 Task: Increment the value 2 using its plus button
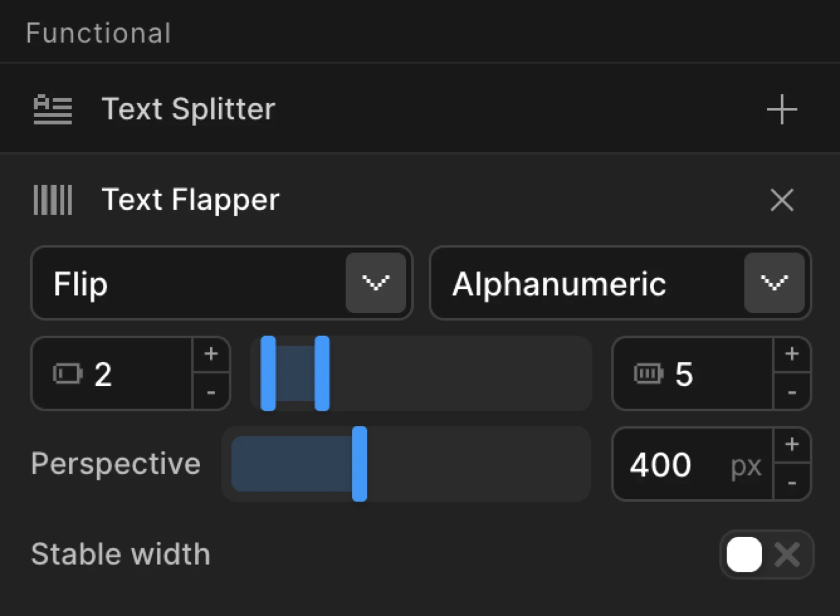tap(211, 353)
